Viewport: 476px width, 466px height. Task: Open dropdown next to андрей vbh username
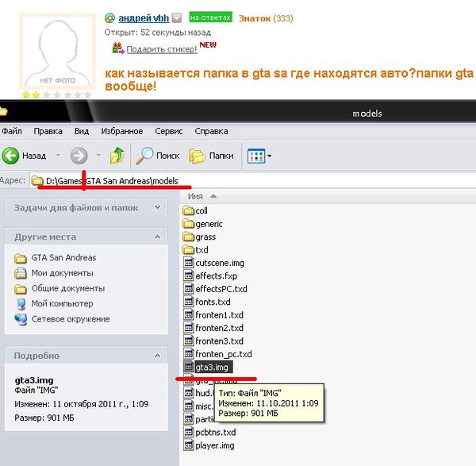click(x=177, y=18)
